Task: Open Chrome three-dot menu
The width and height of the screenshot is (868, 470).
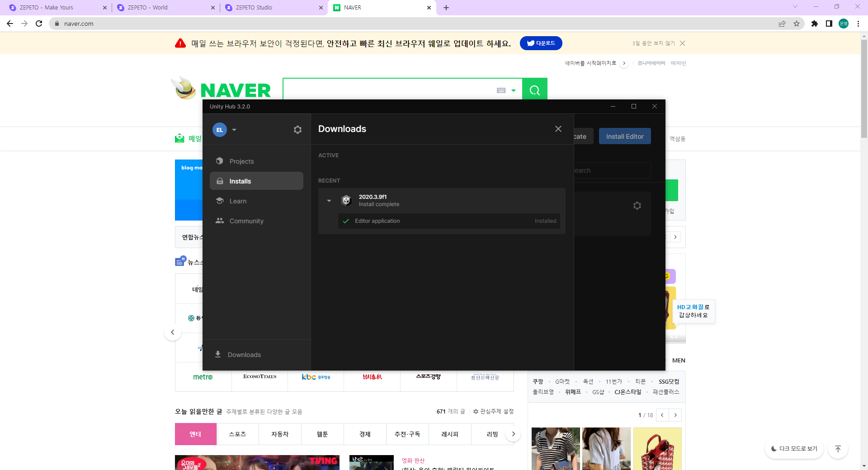Action: pyautogui.click(x=858, y=23)
